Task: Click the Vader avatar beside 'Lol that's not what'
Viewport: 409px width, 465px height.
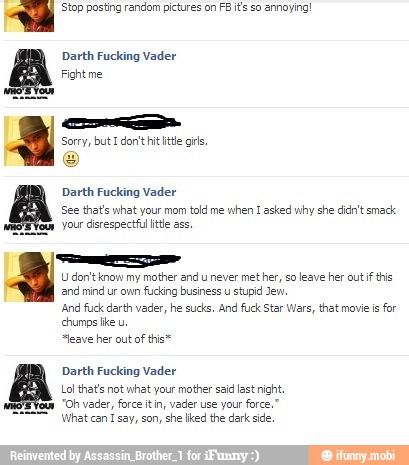Action: point(29,389)
